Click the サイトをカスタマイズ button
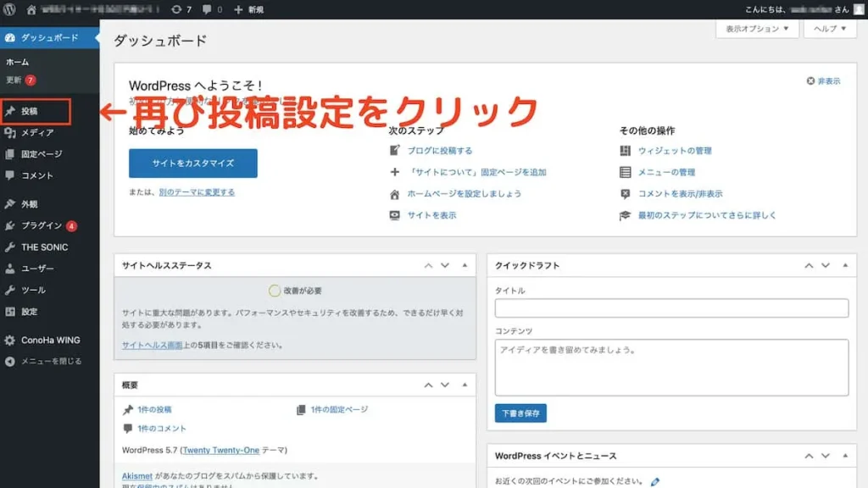 point(193,164)
